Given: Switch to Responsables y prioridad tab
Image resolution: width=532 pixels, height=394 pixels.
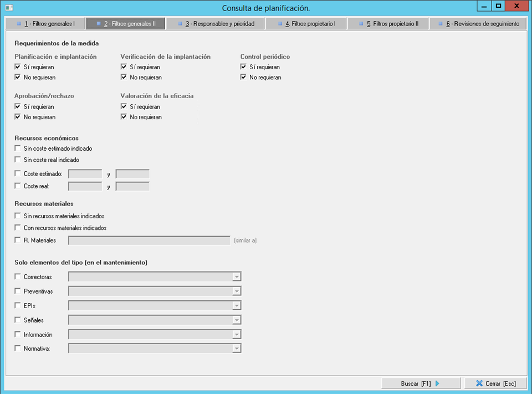Looking at the screenshot, I should (x=215, y=24).
